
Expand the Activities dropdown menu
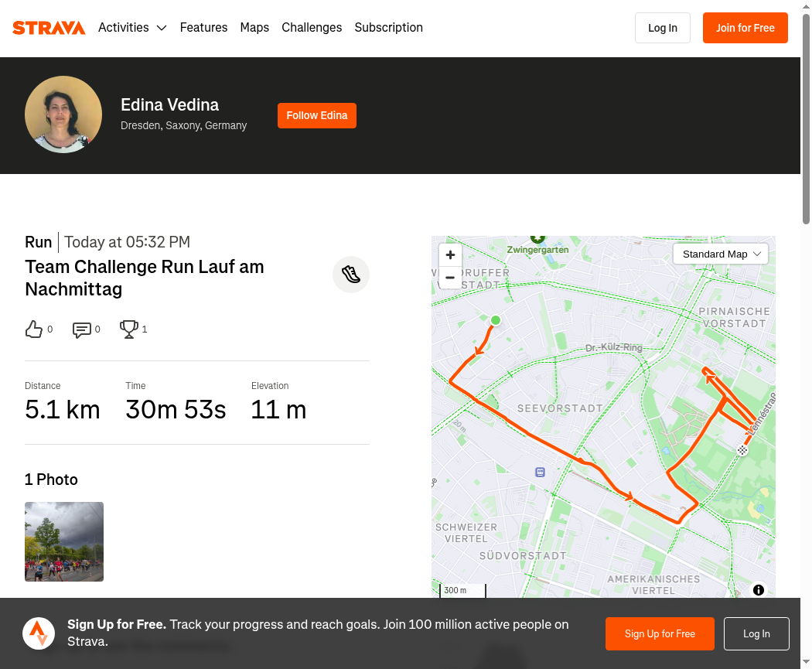click(x=132, y=27)
